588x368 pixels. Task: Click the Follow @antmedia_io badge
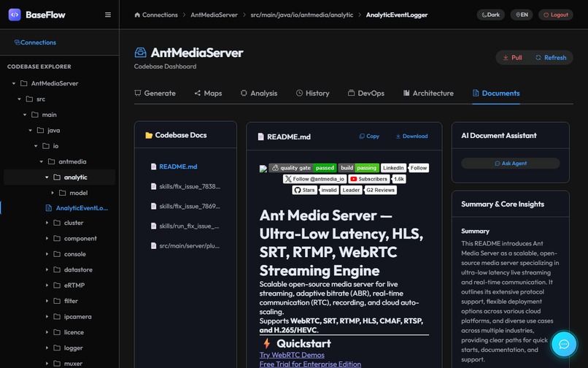pyautogui.click(x=315, y=179)
